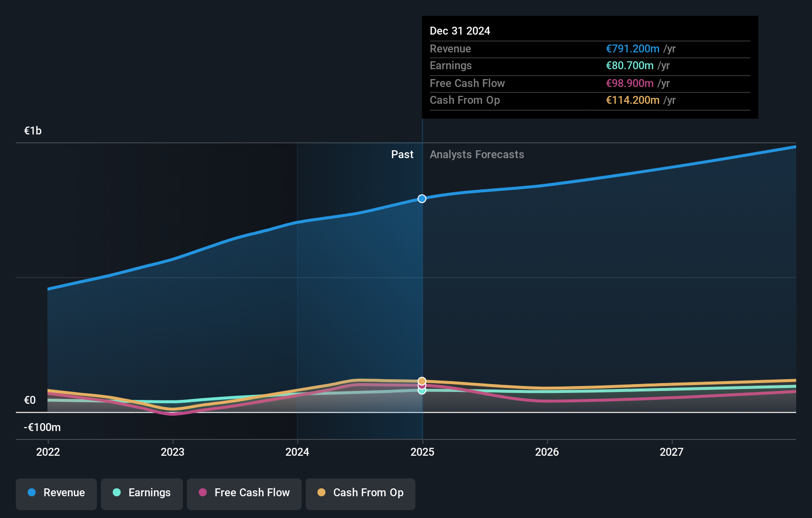Click the 2023 label on the timeline axis
Image resolution: width=812 pixels, height=518 pixels.
pyautogui.click(x=172, y=452)
